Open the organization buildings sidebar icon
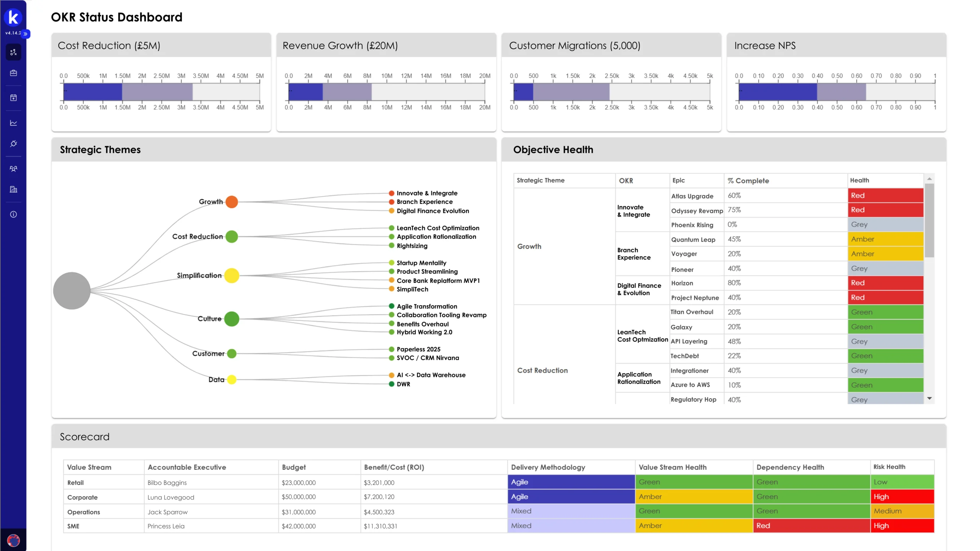The height and width of the screenshot is (551, 980). tap(13, 189)
